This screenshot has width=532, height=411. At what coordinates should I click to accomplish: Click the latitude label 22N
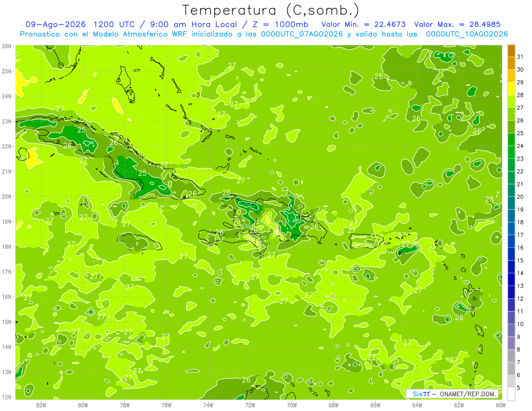(7, 146)
